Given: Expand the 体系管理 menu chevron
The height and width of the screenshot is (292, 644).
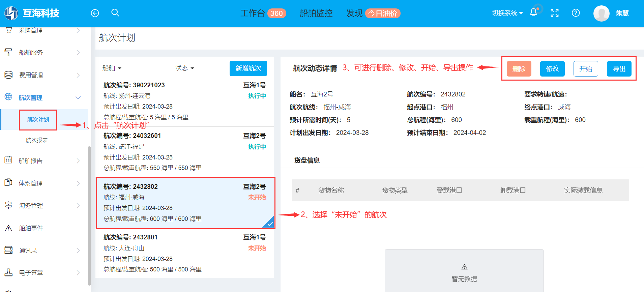Looking at the screenshot, I should [78, 183].
